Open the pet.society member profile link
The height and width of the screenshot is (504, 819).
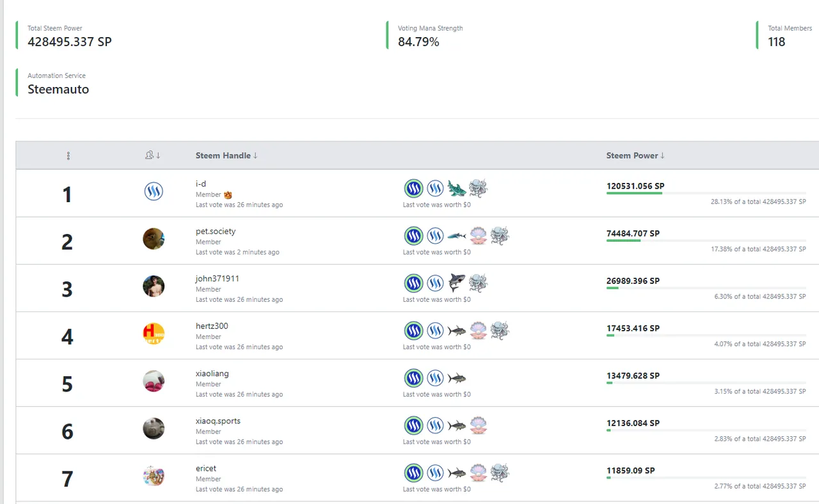216,232
